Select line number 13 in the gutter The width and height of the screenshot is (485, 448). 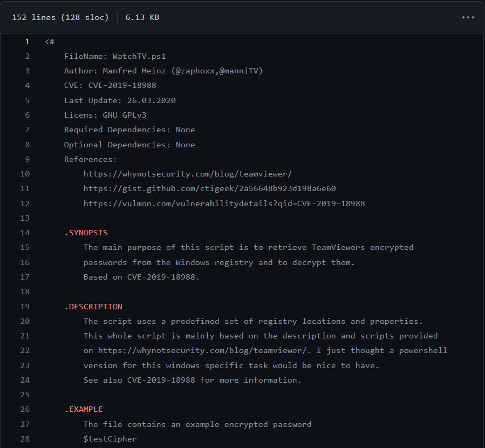[25, 218]
